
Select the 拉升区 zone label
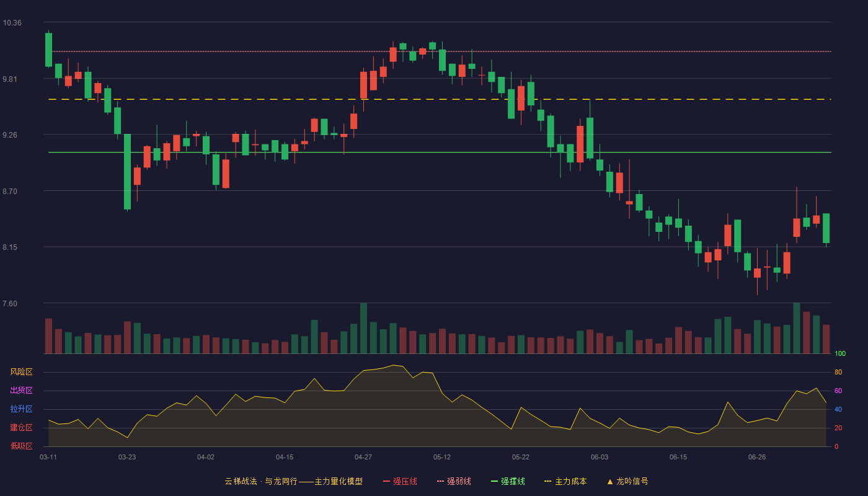tap(21, 409)
